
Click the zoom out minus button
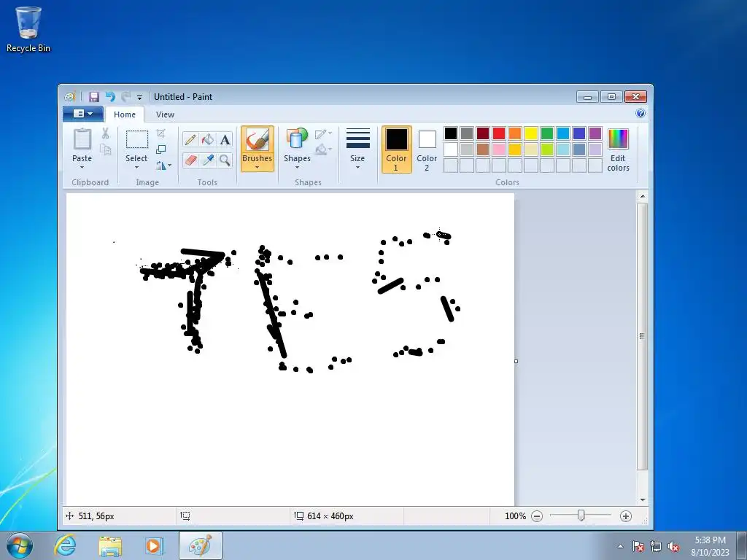pyautogui.click(x=537, y=516)
